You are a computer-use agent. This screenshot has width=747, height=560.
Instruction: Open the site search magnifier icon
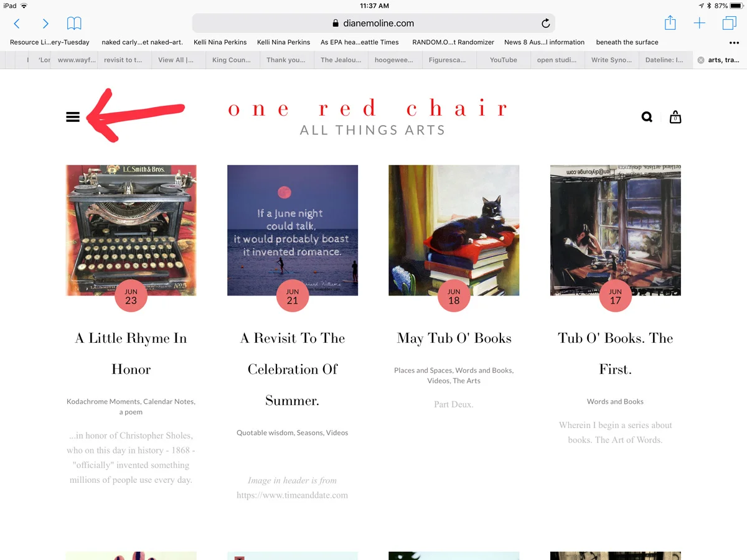(647, 117)
